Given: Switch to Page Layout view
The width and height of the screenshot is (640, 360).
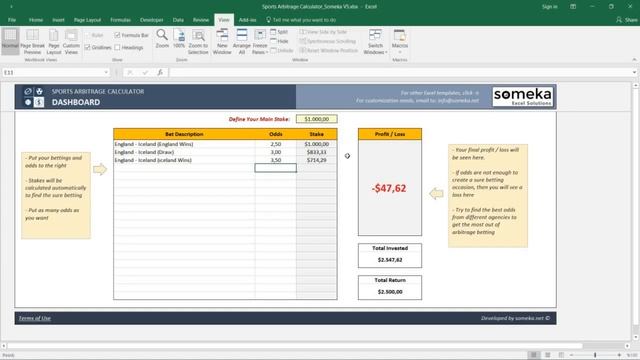Looking at the screenshot, I should click(x=53, y=41).
